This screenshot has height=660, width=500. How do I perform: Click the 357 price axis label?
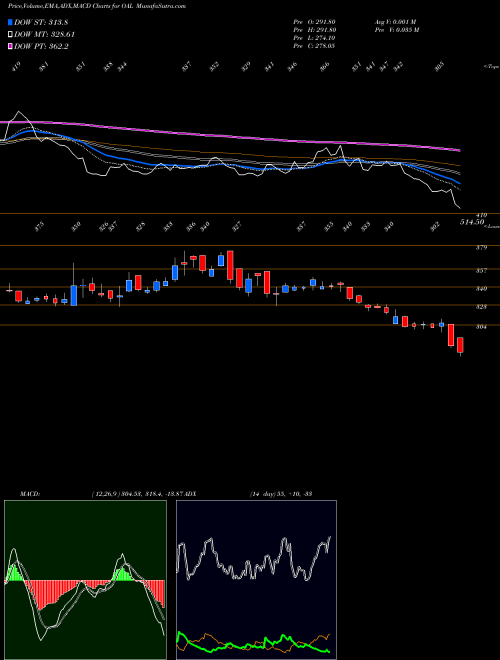click(481, 271)
